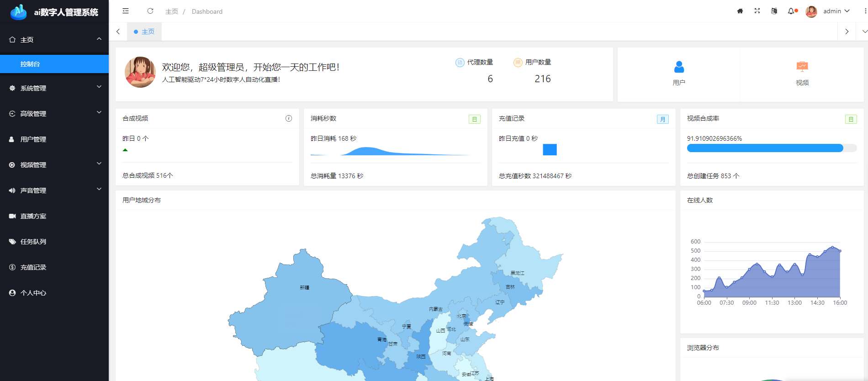This screenshot has width=868, height=381.
Task: Click the 日 tag on 视频合成率 card
Action: click(x=851, y=119)
